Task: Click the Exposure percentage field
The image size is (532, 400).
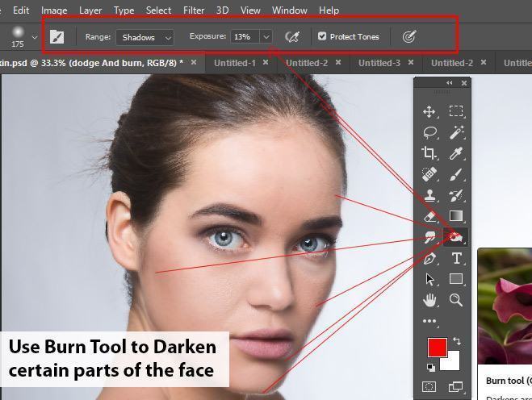Action: pos(243,37)
